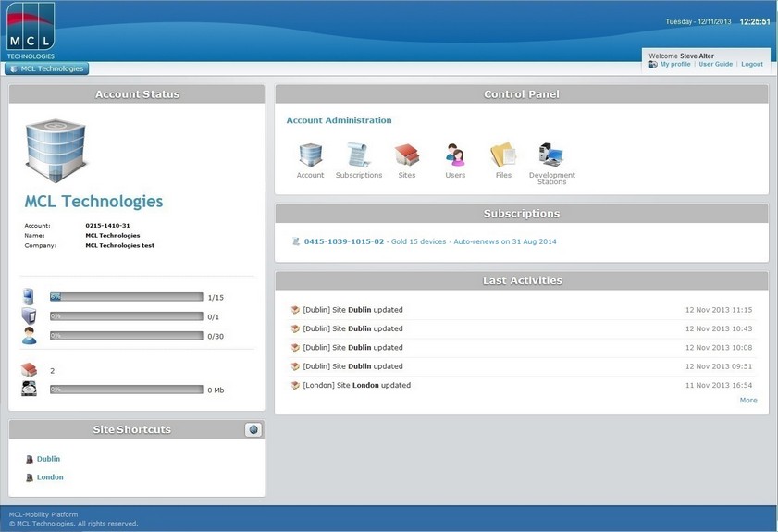Select the activity dated 12 Nov 2013 10:43
778x532 pixels.
point(522,328)
